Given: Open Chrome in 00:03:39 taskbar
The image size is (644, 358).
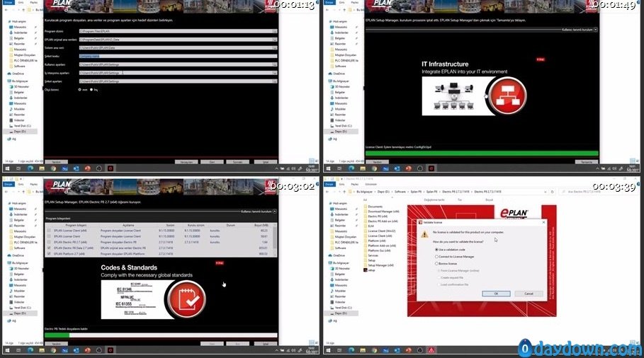Looking at the screenshot, I should (x=374, y=350).
